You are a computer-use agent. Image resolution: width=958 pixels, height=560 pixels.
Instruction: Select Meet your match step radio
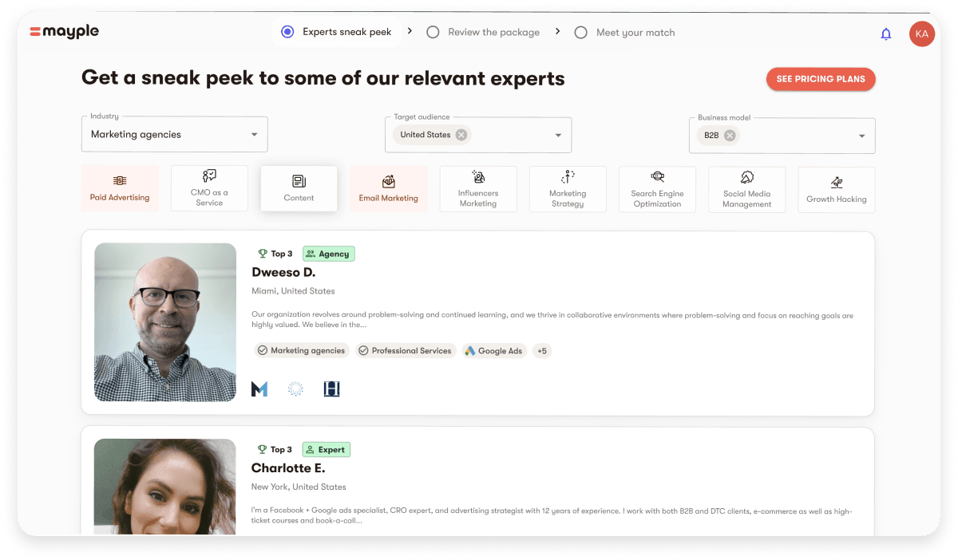click(x=580, y=33)
